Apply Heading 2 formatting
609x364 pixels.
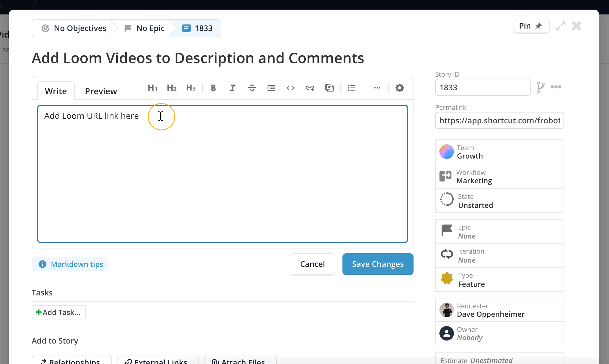[172, 88]
